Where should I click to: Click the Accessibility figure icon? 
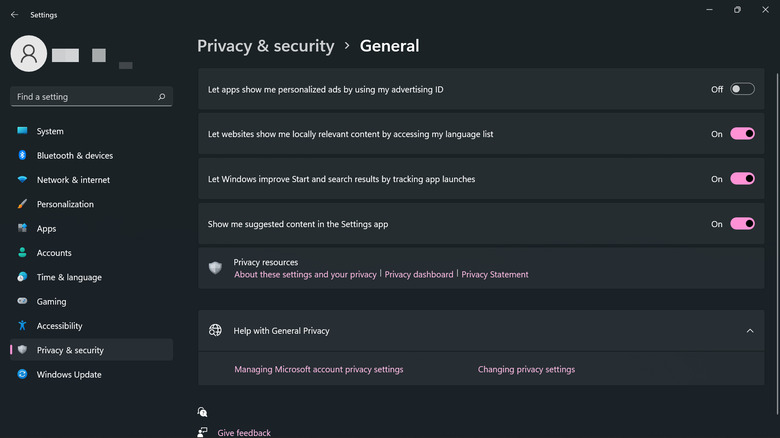click(x=22, y=326)
